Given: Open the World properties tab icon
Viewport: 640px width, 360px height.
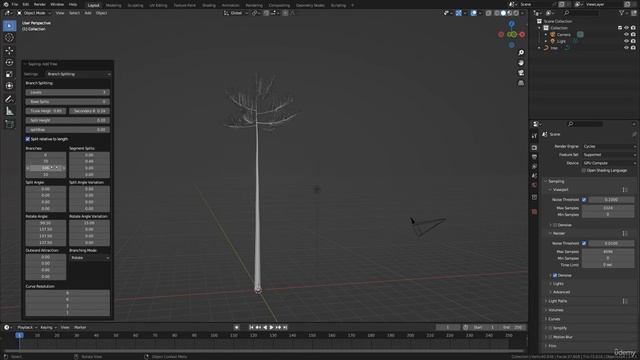Looking at the screenshot, I should click(534, 185).
